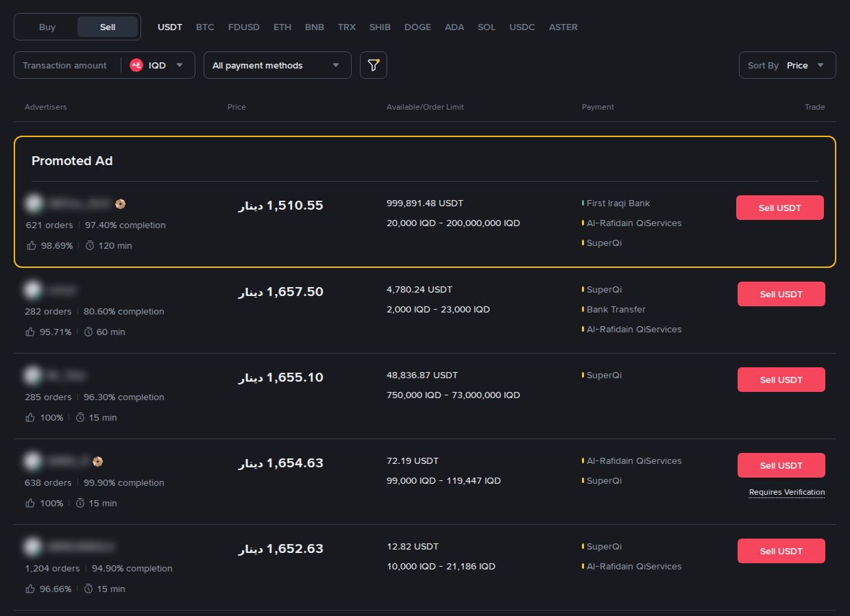This screenshot has width=850, height=616.
Task: Click the Advertisers column header
Action: pos(46,107)
